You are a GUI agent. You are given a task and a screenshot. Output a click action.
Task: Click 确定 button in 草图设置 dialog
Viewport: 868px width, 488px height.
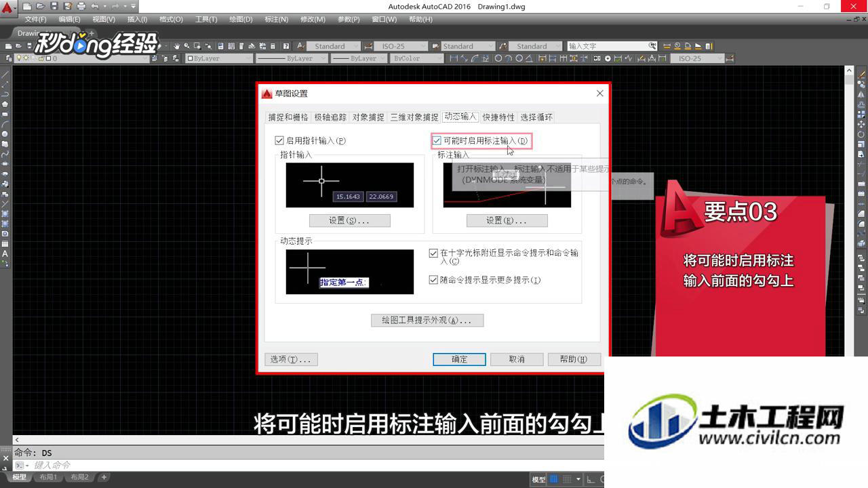459,359
